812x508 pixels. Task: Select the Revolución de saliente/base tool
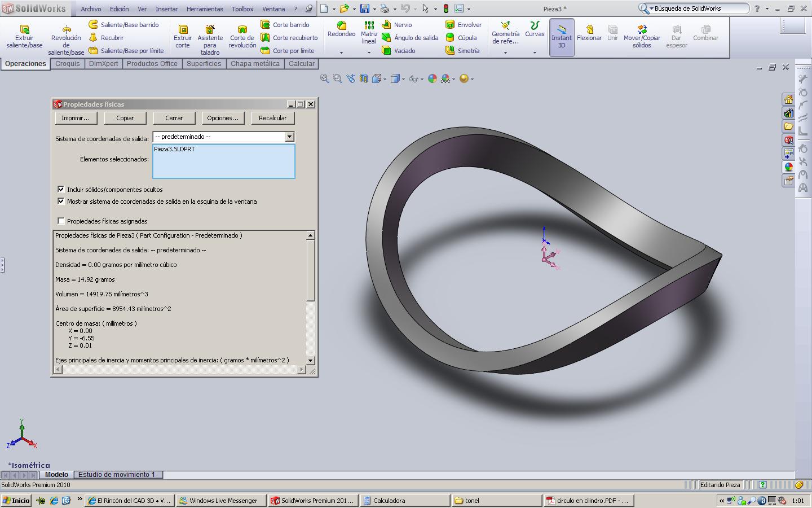coord(66,39)
